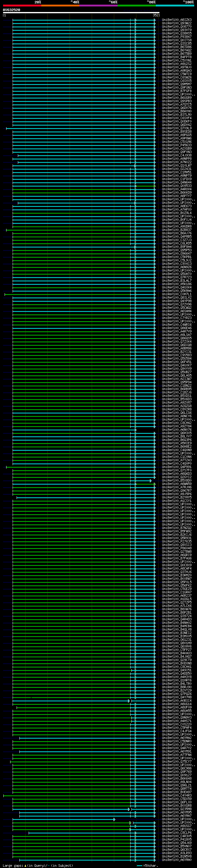Viewport: 197px width, 868px height.
Task: Select the UniRef100_B6UGR9 label
Action: pos(177,98)
